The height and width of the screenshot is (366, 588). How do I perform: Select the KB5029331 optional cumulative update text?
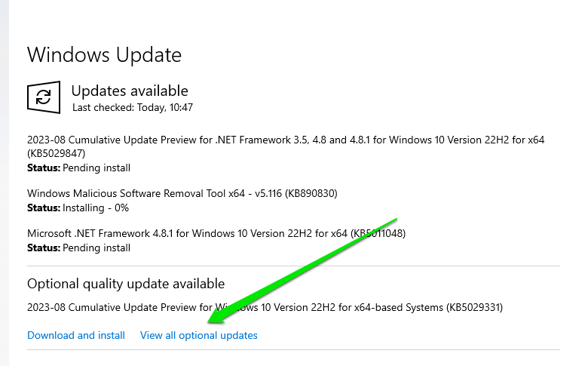[x=265, y=308]
